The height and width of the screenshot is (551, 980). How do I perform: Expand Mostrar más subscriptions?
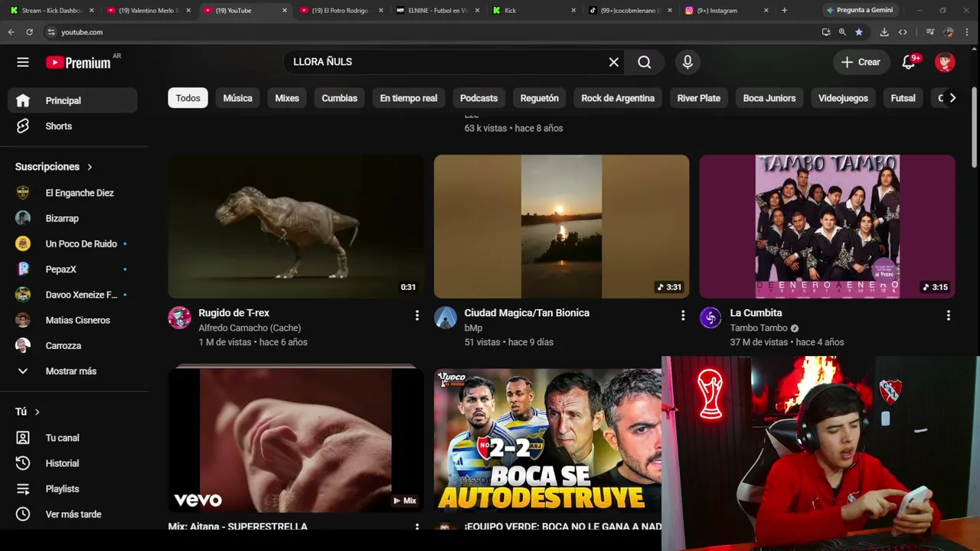click(73, 371)
